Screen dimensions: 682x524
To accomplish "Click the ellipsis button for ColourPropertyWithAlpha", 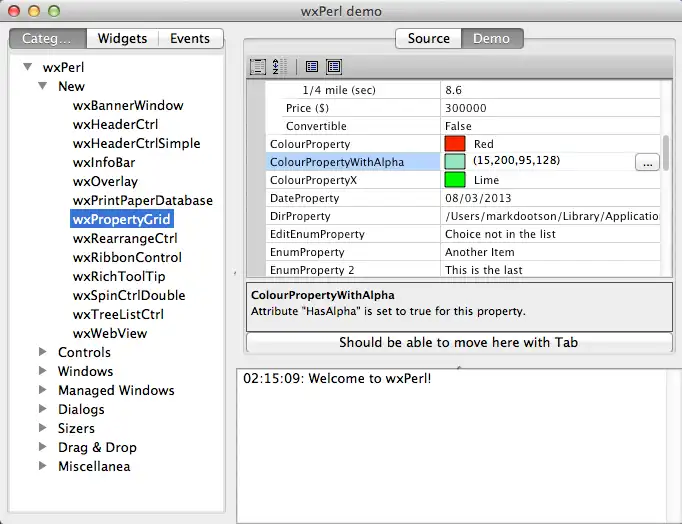I will pyautogui.click(x=647, y=162).
